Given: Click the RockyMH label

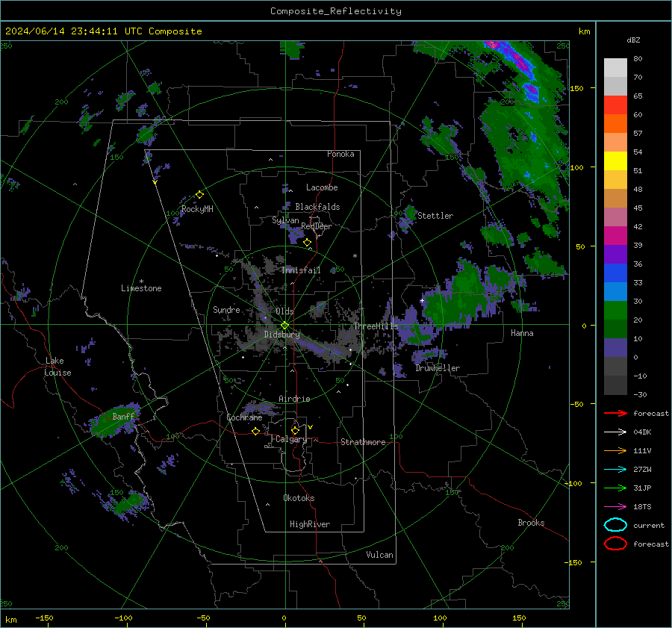Looking at the screenshot, I should point(197,209).
